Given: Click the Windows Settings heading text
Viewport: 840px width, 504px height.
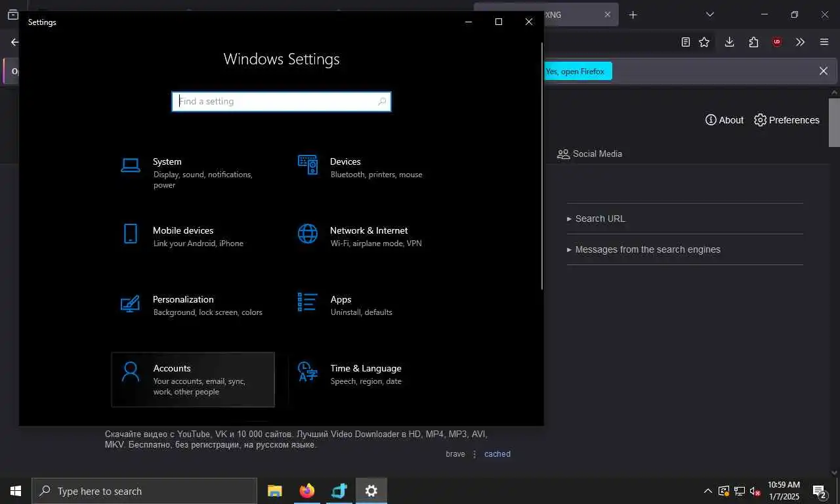Looking at the screenshot, I should (x=282, y=59).
